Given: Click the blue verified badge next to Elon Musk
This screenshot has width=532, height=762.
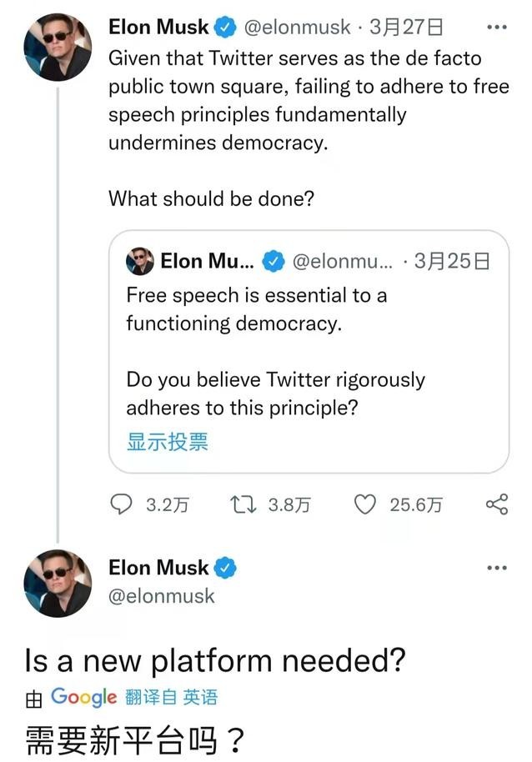Looking at the screenshot, I should click(x=223, y=26).
